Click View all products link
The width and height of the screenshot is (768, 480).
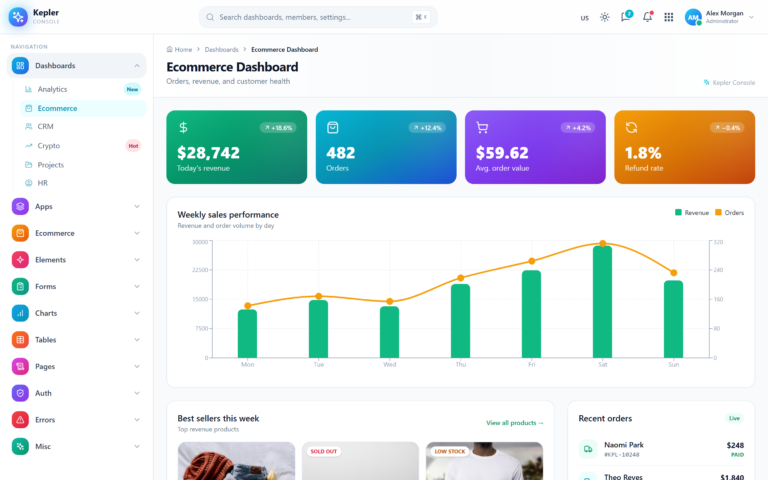[515, 423]
